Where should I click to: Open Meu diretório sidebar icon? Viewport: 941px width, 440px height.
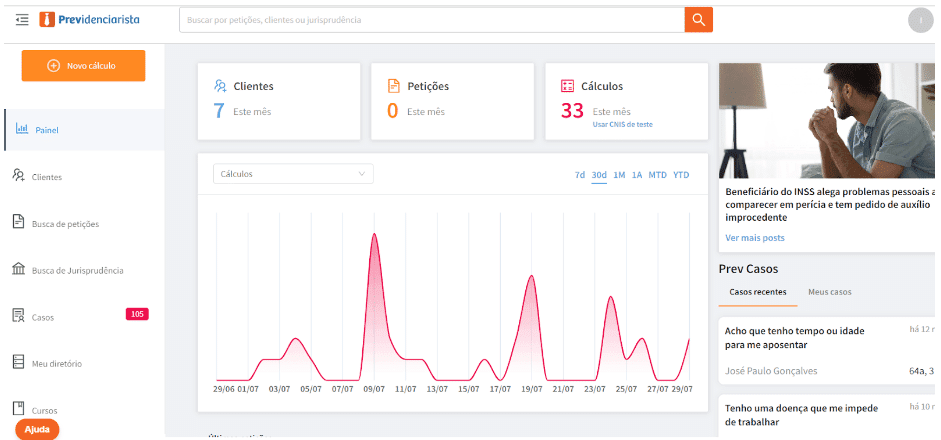coord(18,362)
